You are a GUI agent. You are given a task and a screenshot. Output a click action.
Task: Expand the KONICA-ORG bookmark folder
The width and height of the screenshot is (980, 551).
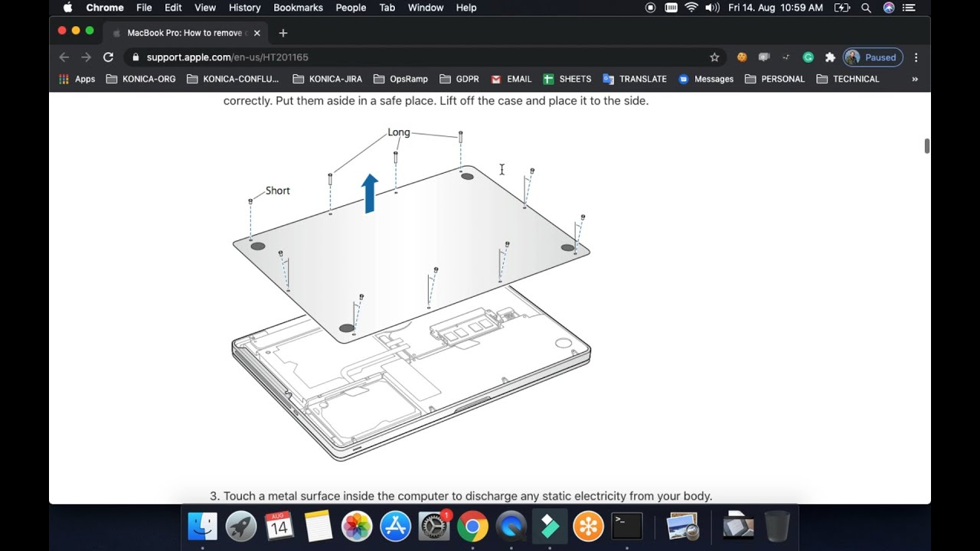click(141, 79)
